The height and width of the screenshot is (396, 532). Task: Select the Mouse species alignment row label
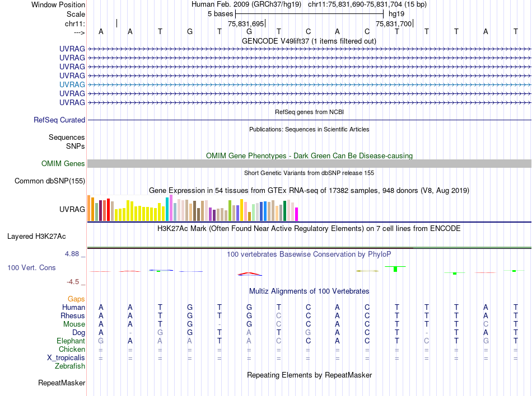pos(74,324)
